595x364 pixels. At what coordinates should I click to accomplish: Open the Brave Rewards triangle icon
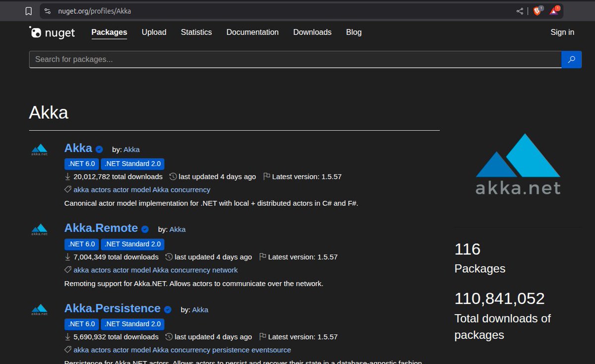(554, 10)
